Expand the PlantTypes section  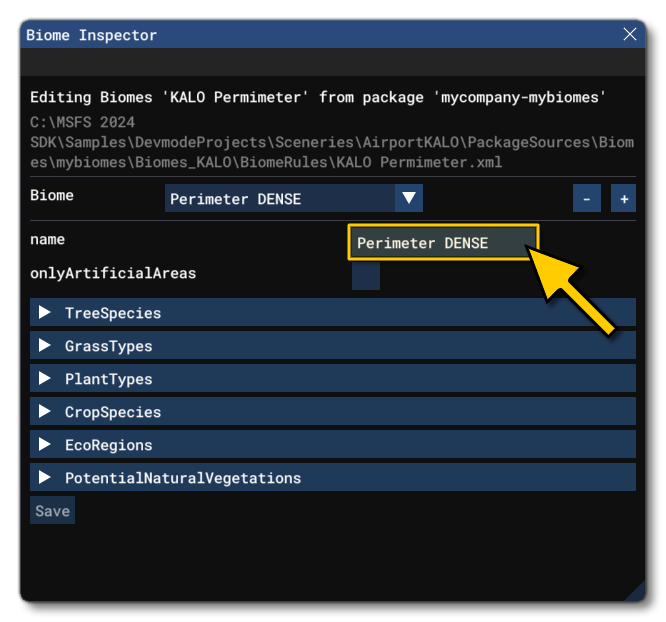coord(108,379)
